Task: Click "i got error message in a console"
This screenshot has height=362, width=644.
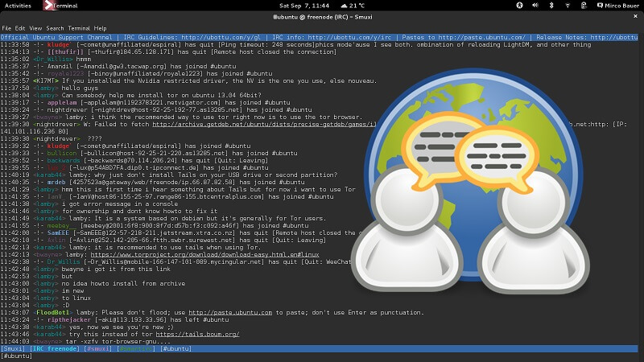Action: pyautogui.click(x=119, y=204)
